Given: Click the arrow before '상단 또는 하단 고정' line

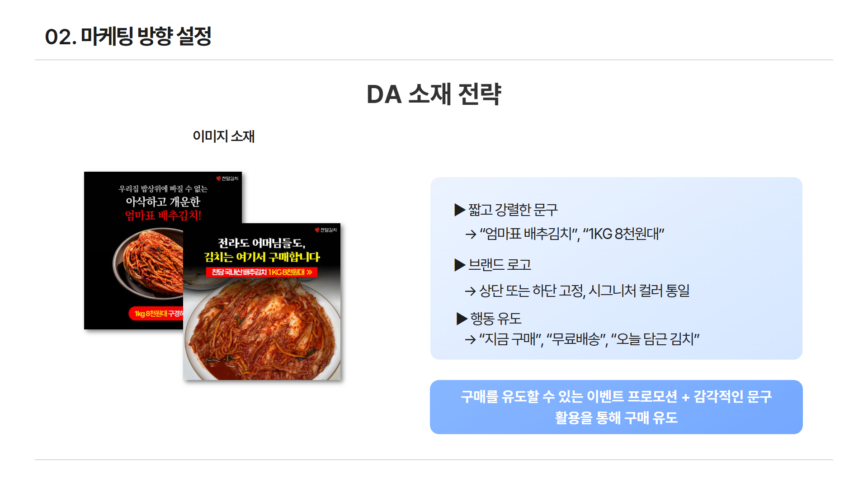Looking at the screenshot, I should click(x=470, y=291).
